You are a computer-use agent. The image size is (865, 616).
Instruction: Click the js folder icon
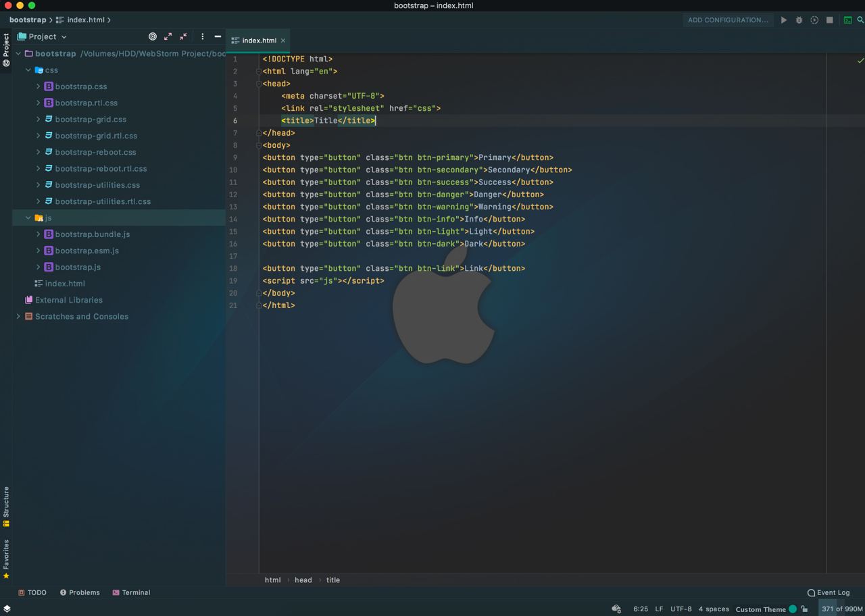click(39, 218)
